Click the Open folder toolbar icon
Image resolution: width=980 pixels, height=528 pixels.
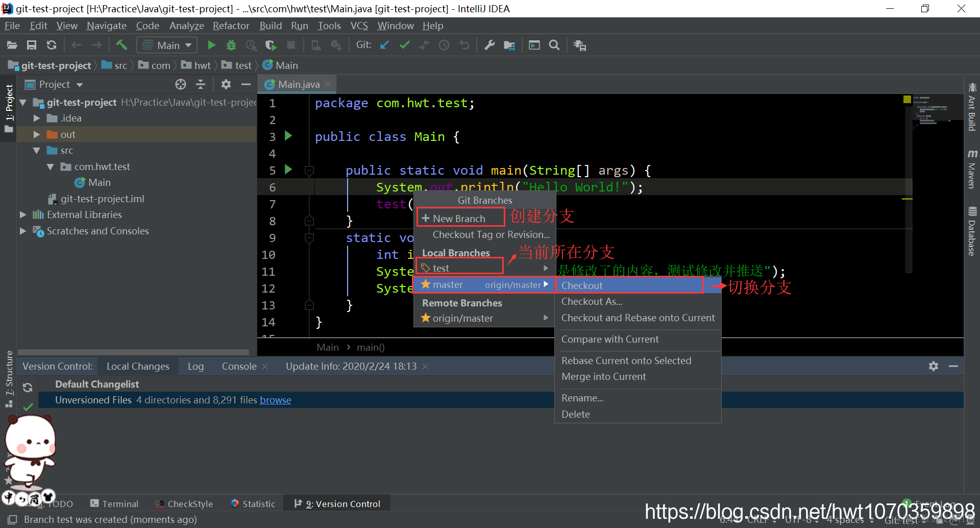pyautogui.click(x=12, y=45)
